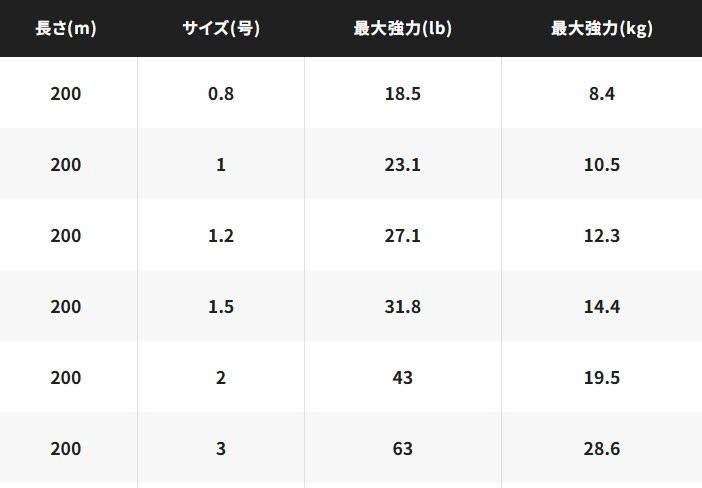Select the 12.3 kg cell

tap(601, 236)
